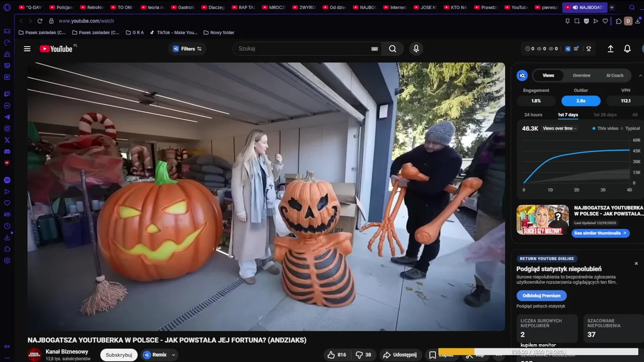Switch to the RetroNe browser tab

tap(91, 8)
